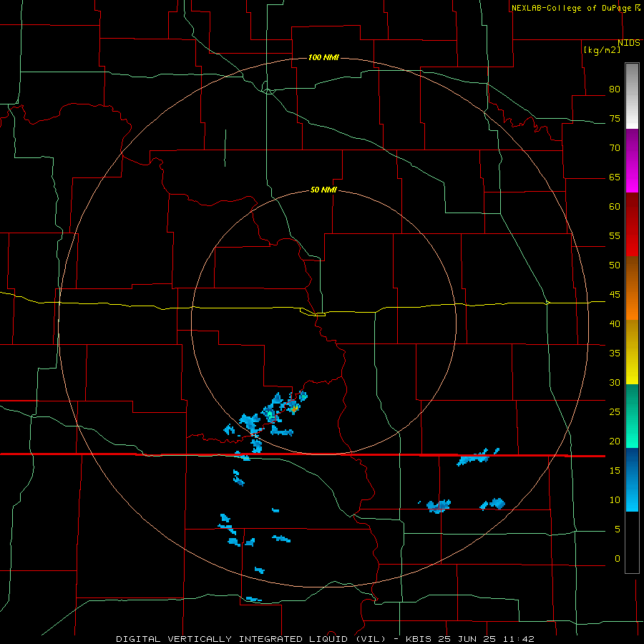Click the 60 value on the color scale
The height and width of the screenshot is (644, 644).
pos(615,207)
